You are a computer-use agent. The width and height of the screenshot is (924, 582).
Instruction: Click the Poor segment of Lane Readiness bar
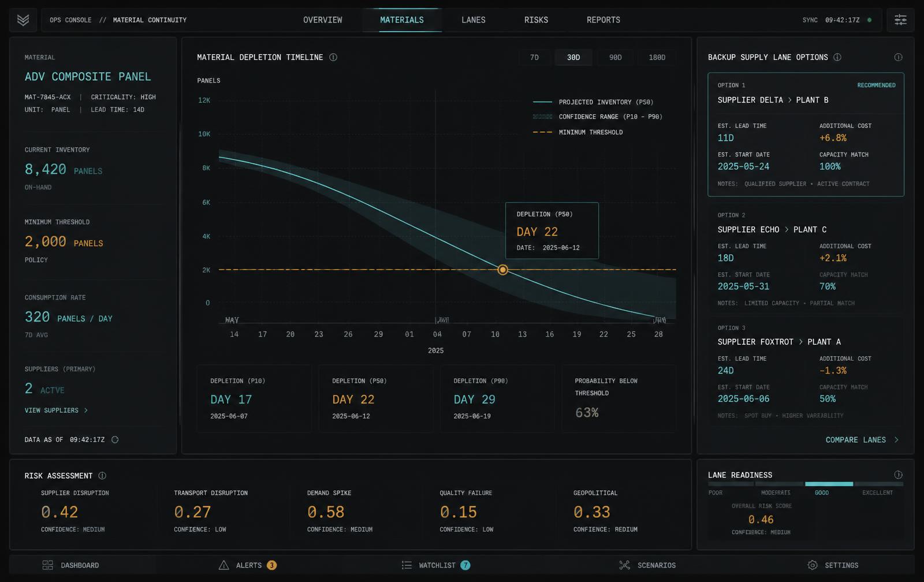point(732,484)
